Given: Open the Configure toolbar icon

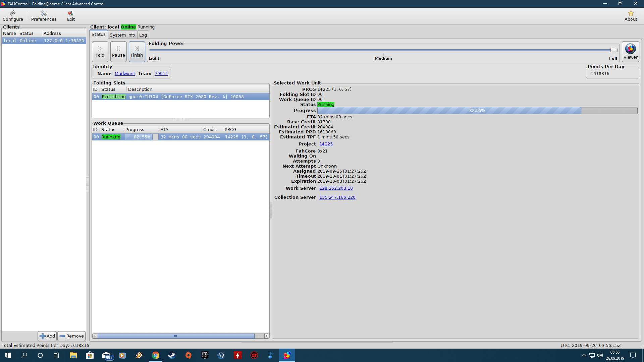Looking at the screenshot, I should coord(13,16).
